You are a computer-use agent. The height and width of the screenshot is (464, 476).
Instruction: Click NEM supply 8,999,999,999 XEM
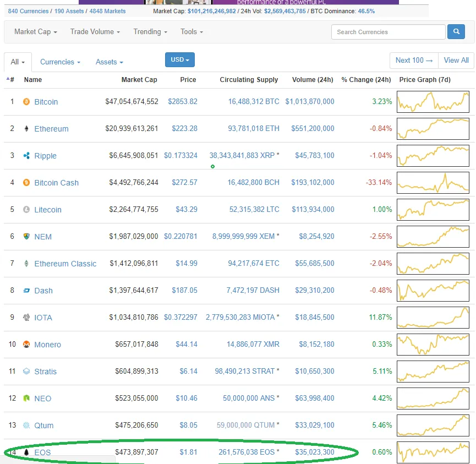[x=243, y=236]
